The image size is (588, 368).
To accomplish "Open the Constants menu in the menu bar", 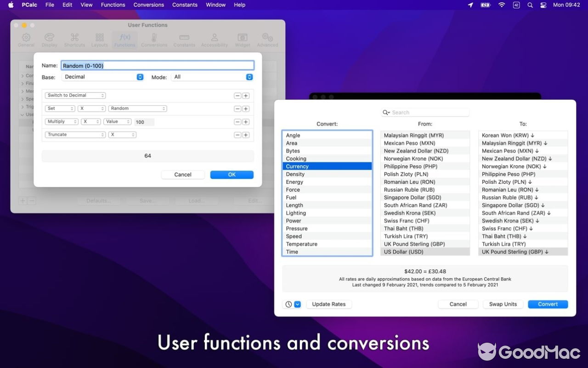I will 185,5.
